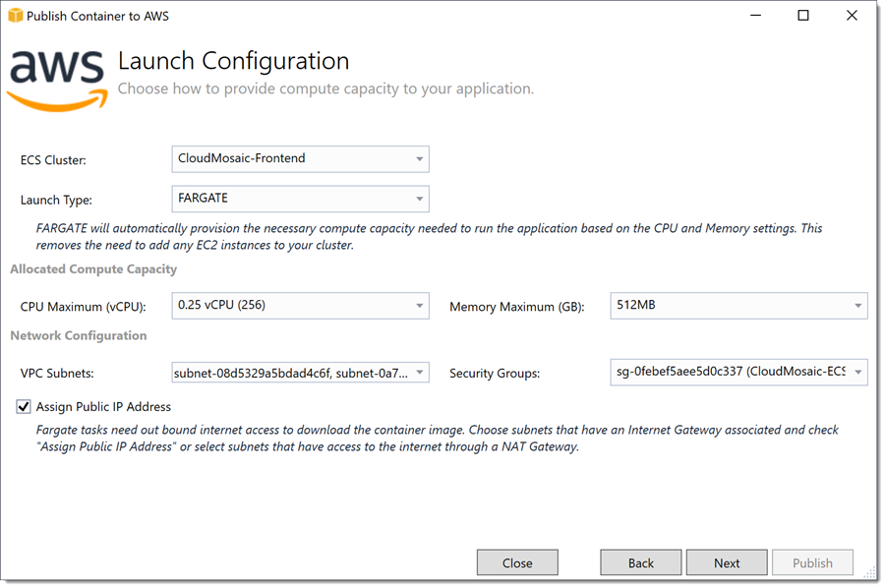The width and height of the screenshot is (885, 588).
Task: Uncheck Assign Public IP Address checkbox
Action: tap(24, 406)
